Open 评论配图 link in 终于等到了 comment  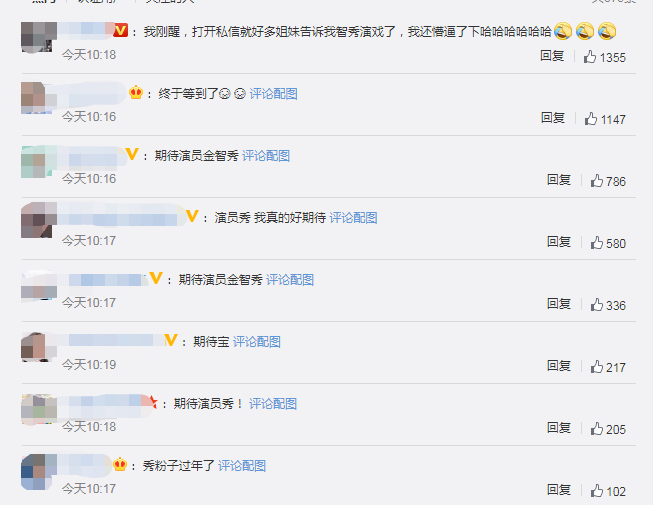(273, 94)
